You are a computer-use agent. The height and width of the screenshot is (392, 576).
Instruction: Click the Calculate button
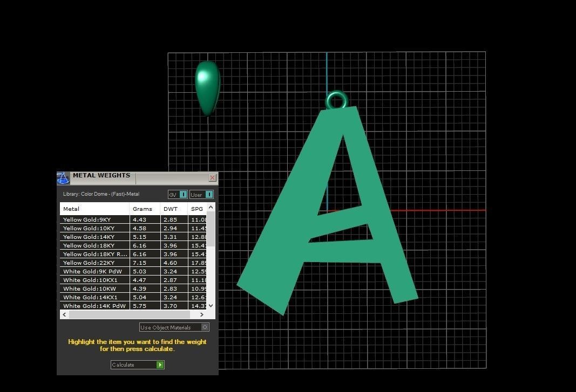138,365
